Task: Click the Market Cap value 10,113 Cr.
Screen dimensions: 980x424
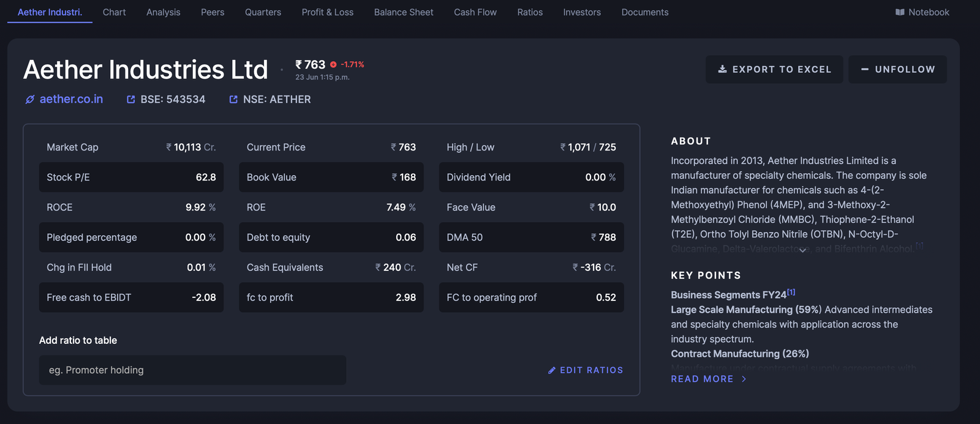Action: point(191,147)
